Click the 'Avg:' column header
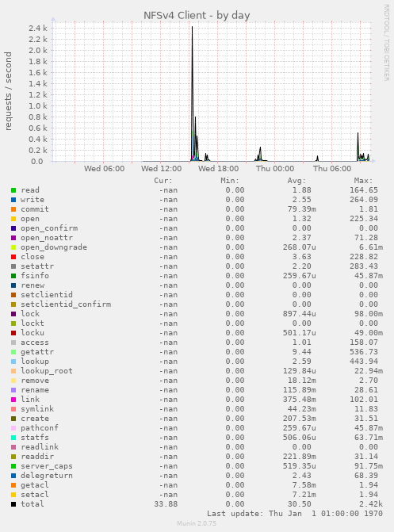394x532 pixels. pos(296,181)
